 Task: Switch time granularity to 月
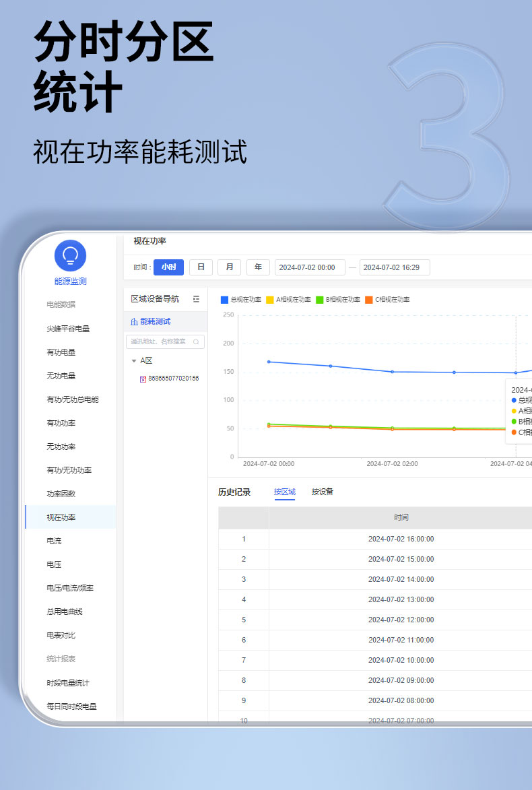coord(229,267)
